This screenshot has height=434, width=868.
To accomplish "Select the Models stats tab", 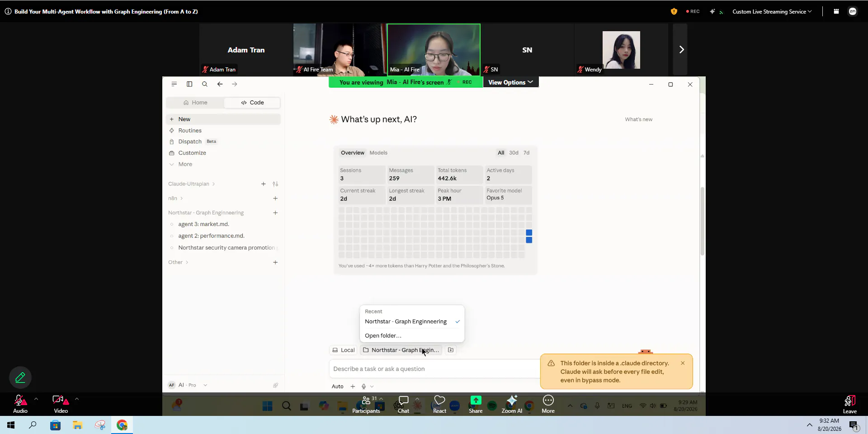I will (x=378, y=153).
